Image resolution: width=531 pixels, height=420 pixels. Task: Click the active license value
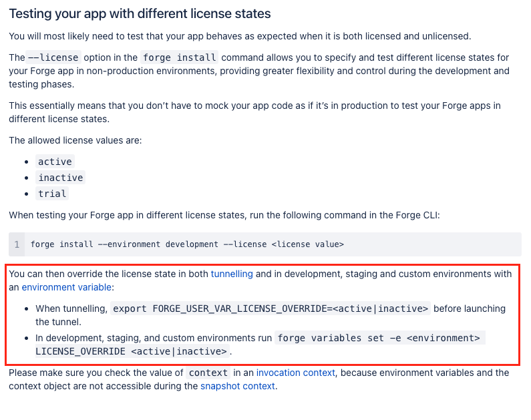(55, 162)
